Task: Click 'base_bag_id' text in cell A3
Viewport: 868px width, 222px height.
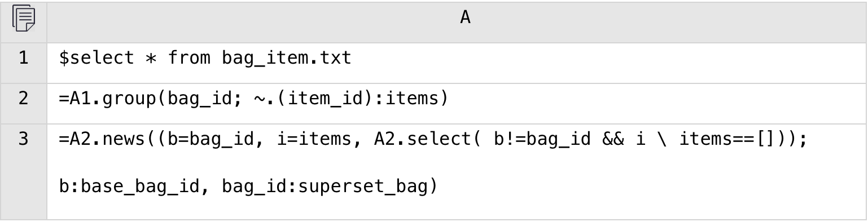Action: click(x=141, y=186)
